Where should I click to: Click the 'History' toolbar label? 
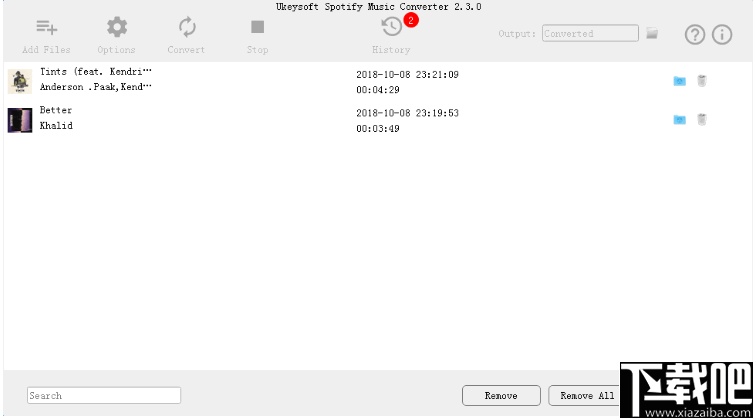pyautogui.click(x=391, y=50)
